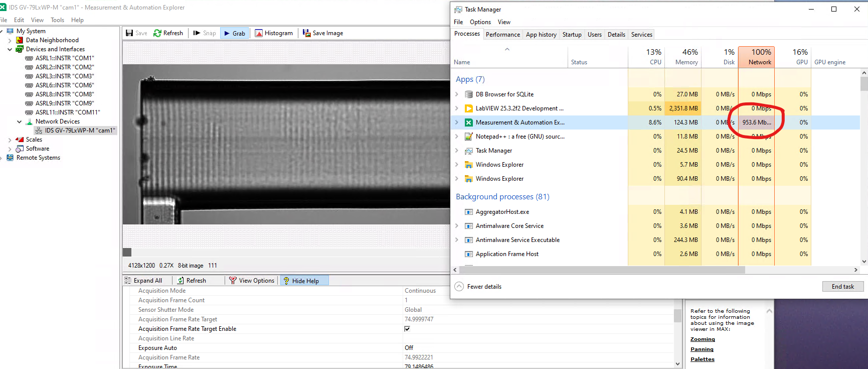Open the Zooming help link
Screen dimensions: 868x369
click(x=702, y=339)
